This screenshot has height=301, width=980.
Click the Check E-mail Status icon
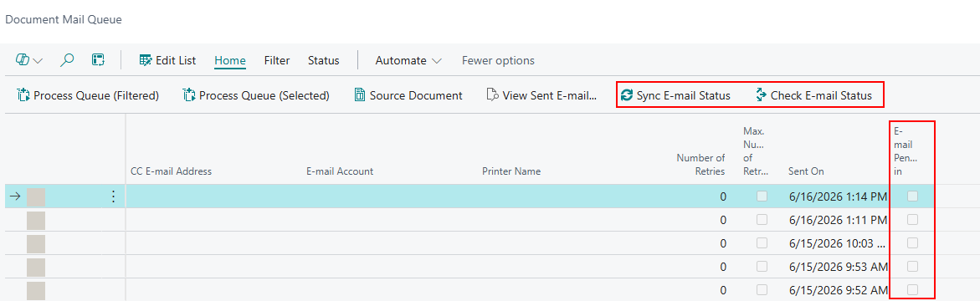point(761,95)
